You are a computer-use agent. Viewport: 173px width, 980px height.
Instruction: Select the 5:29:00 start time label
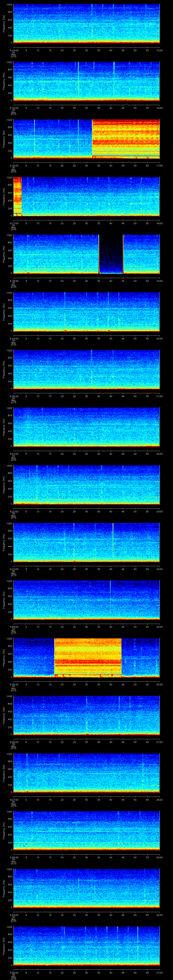click(14, 915)
